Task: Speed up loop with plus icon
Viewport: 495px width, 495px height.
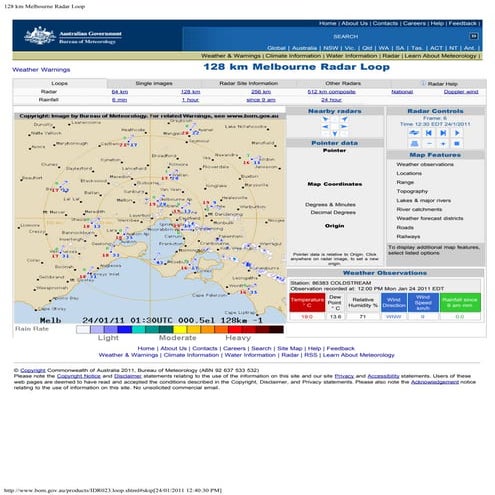Action: (443, 144)
